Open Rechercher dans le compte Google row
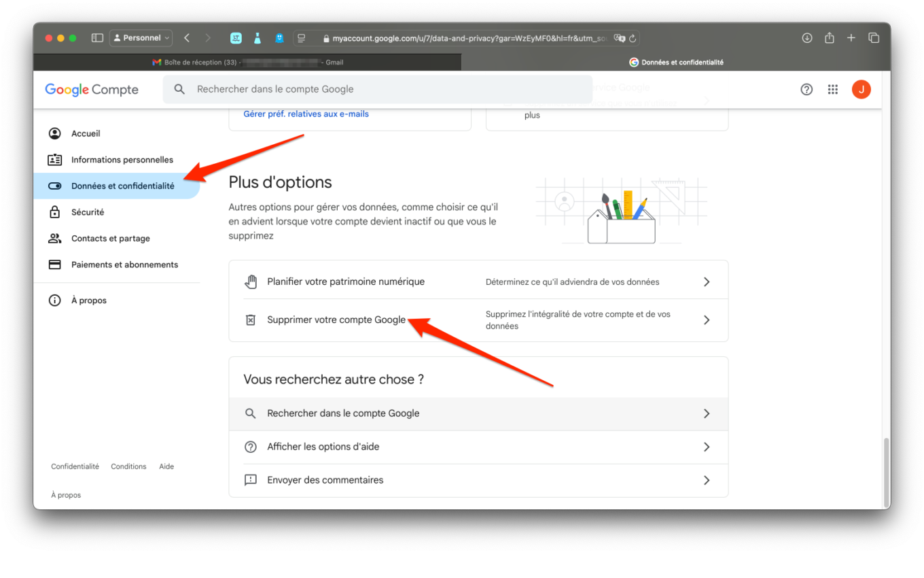This screenshot has width=924, height=578. [x=478, y=413]
